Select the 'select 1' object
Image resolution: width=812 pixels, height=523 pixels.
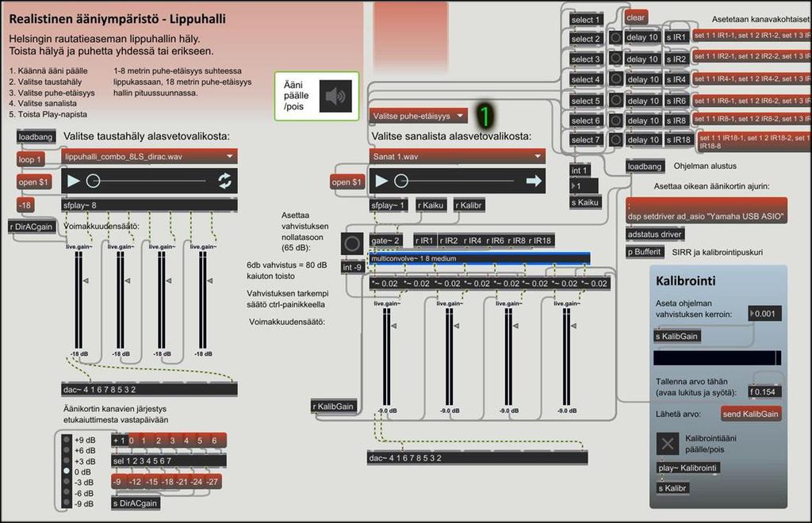point(585,20)
